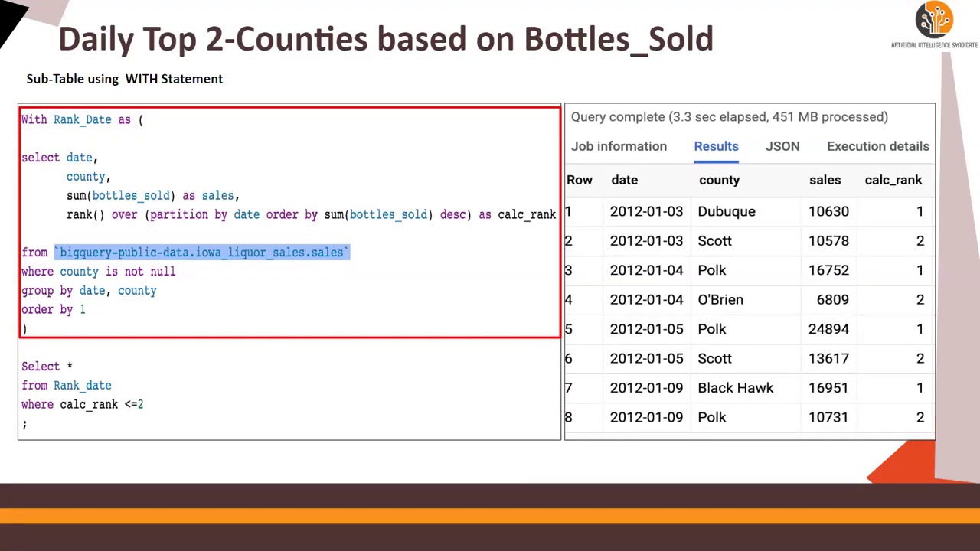This screenshot has height=551, width=980.
Task: Click the 'O'Brien' county cell
Action: (720, 299)
